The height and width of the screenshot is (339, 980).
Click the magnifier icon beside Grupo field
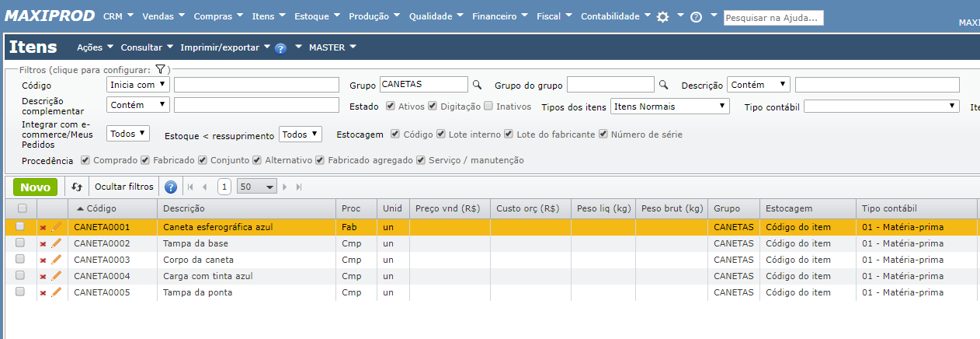478,85
